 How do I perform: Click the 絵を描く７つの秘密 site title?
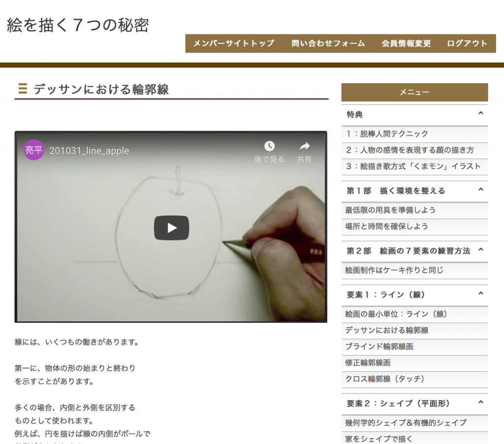pos(78,25)
